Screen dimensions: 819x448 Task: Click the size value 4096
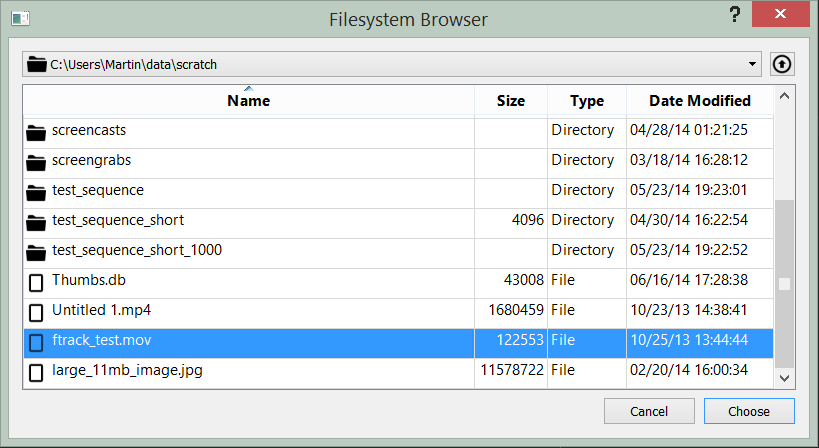point(528,220)
